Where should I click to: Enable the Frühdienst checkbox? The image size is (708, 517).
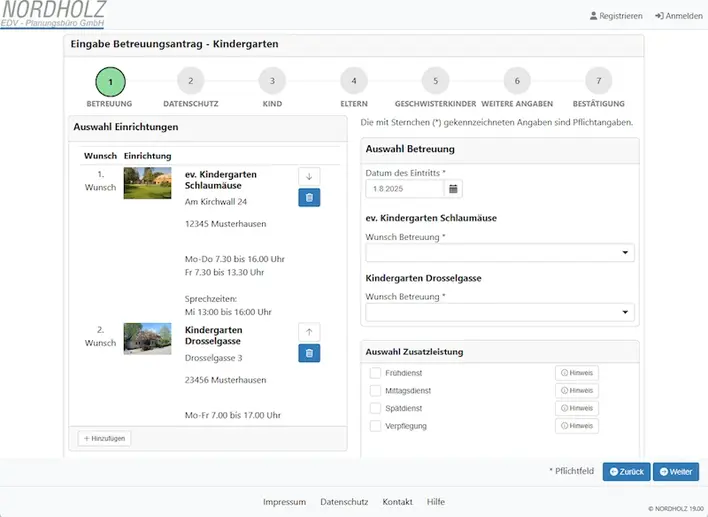tap(376, 373)
